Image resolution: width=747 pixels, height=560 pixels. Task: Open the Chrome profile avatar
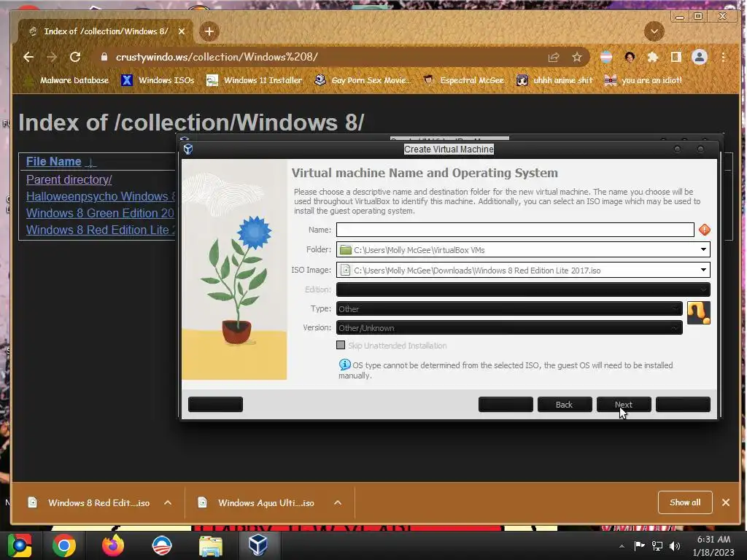click(x=700, y=57)
